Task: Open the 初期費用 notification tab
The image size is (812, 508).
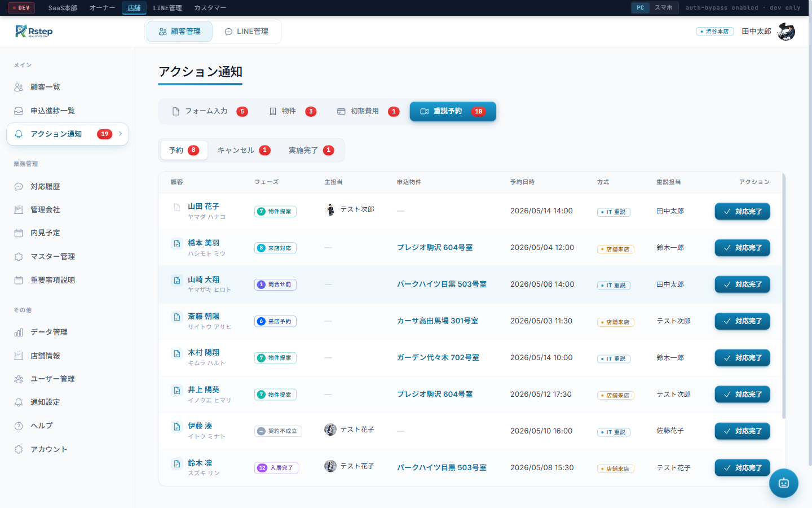Action: (x=368, y=111)
